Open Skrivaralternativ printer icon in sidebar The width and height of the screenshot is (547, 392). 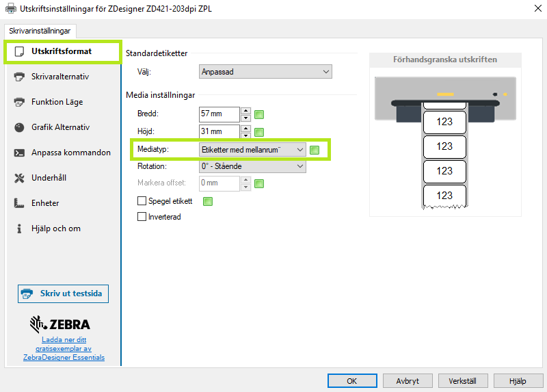[x=19, y=77]
